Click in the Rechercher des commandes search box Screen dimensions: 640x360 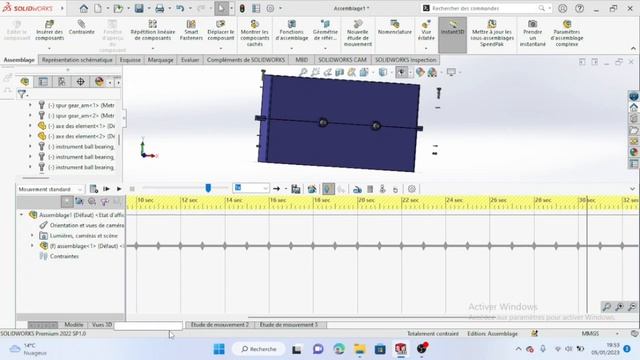485,8
